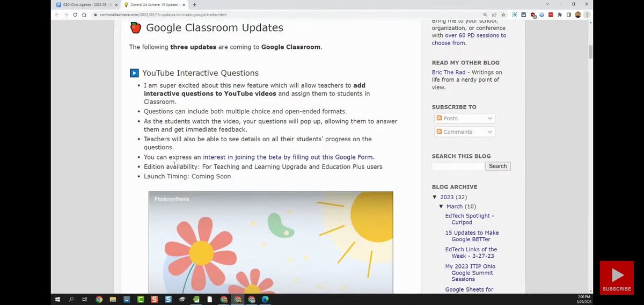Switch to the GEG-Ohio Agenda tab
Screen dimensions: 644x305
[x=87, y=5]
